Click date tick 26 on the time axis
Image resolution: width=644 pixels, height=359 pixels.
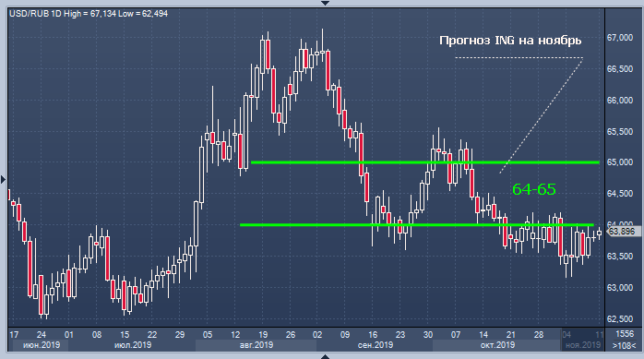coord(291,335)
